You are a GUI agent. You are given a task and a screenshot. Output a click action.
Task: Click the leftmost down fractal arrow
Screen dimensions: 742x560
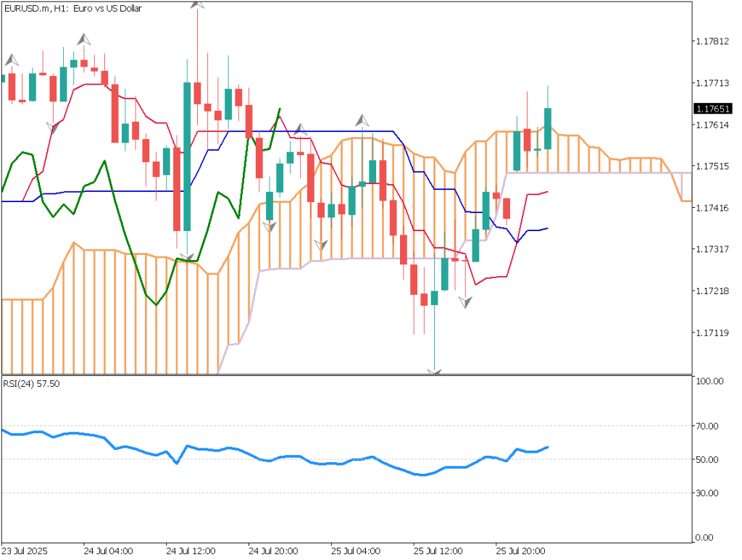52,128
